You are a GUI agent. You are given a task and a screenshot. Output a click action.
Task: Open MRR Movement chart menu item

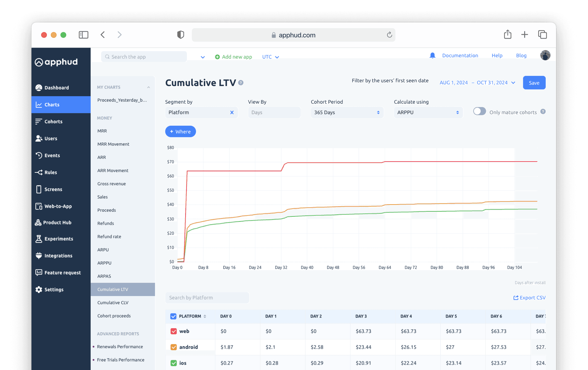tap(113, 144)
